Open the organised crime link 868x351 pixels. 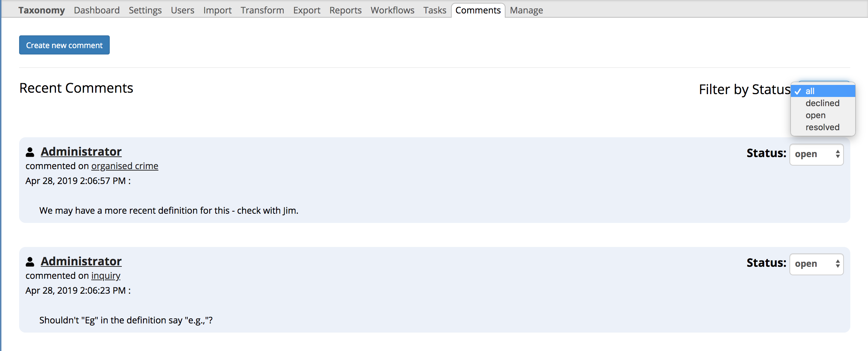(125, 166)
